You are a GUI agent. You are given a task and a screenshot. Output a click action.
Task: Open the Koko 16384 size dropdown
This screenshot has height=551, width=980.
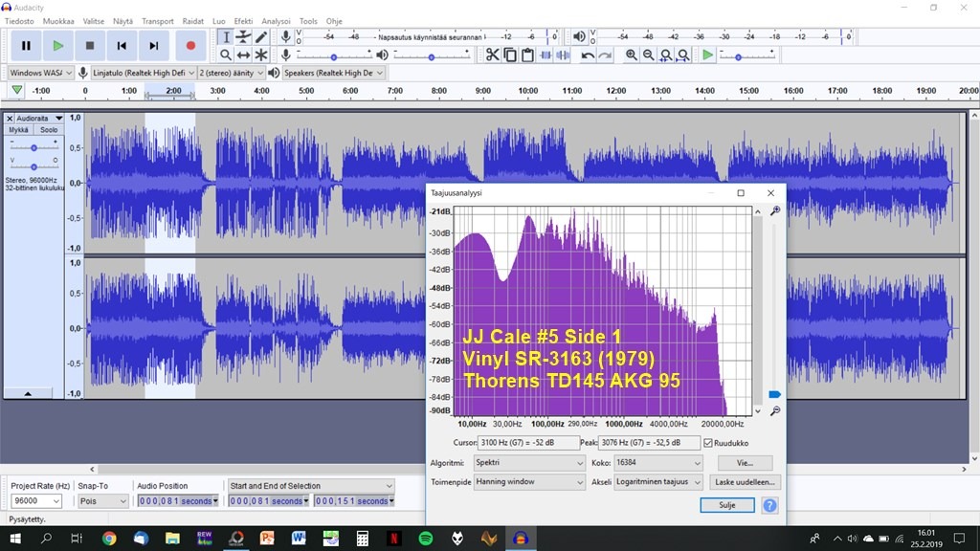[658, 463]
